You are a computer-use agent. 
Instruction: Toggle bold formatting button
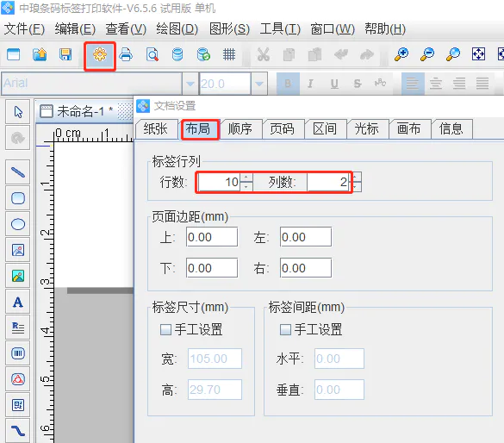pos(288,84)
